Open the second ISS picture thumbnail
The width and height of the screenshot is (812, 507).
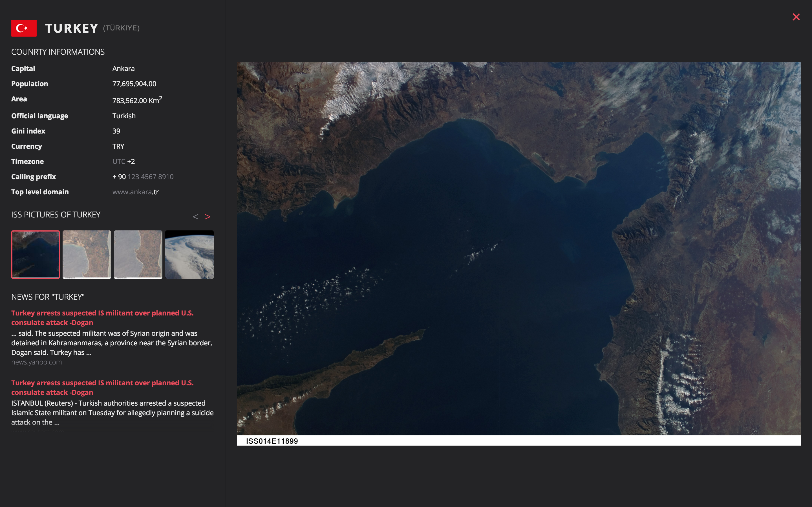tap(87, 255)
